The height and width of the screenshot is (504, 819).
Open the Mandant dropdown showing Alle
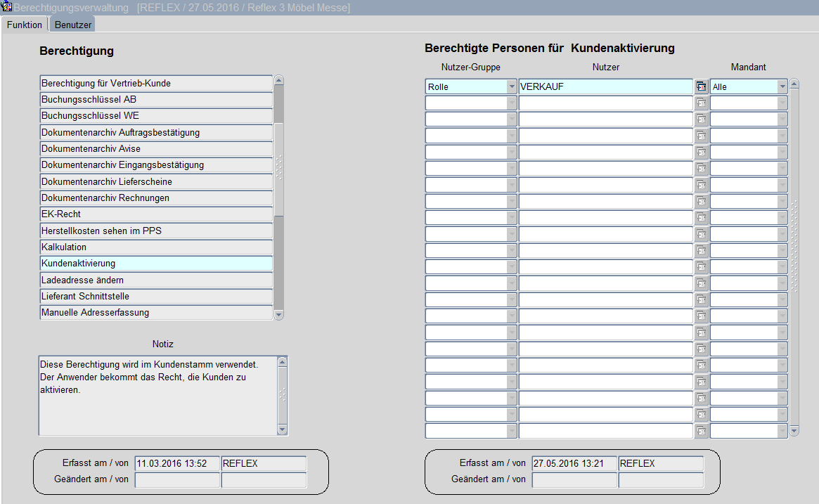[782, 86]
